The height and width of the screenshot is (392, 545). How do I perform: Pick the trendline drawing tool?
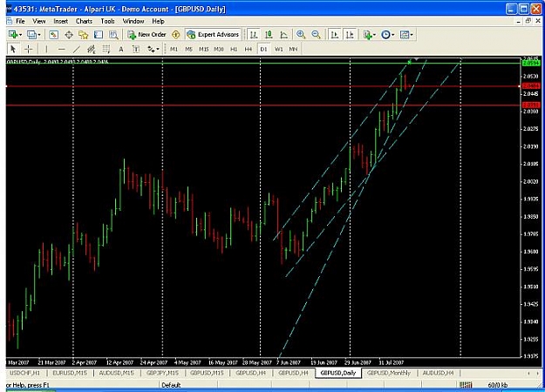[77, 49]
